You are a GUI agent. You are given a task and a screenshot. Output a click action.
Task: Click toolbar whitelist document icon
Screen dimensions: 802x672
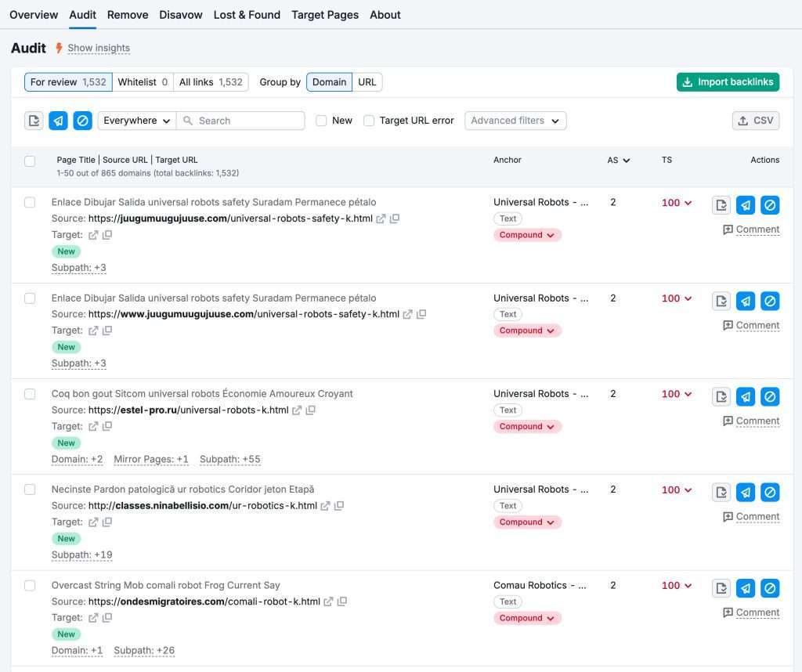(x=34, y=121)
